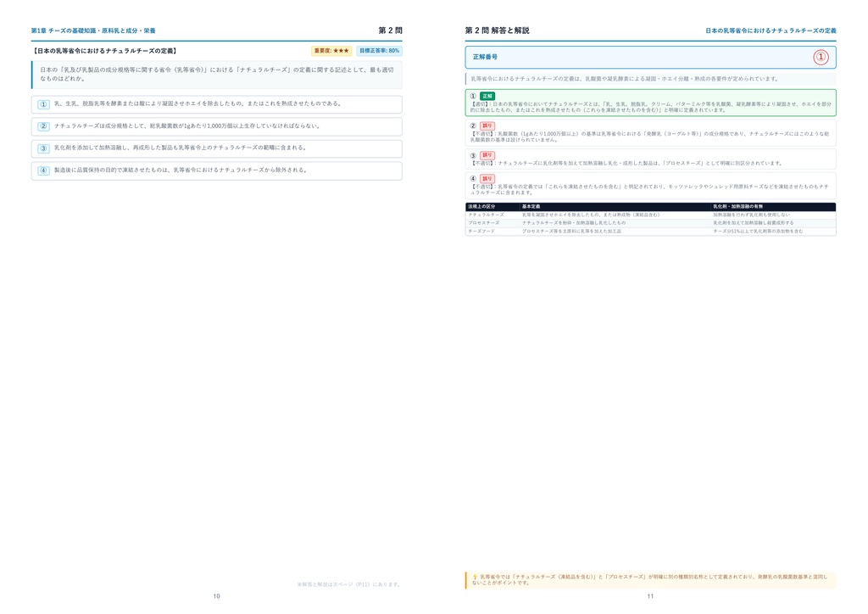Click the プロセスチーズ table row label

pos(484,223)
